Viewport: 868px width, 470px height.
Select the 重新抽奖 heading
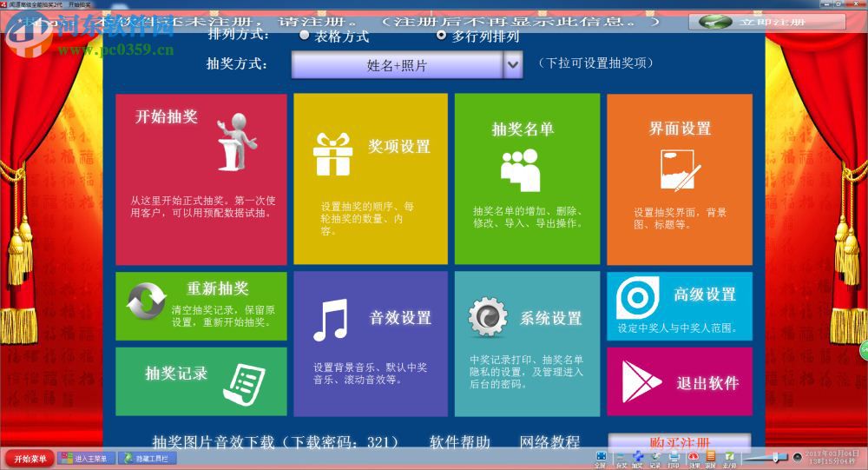pos(218,288)
